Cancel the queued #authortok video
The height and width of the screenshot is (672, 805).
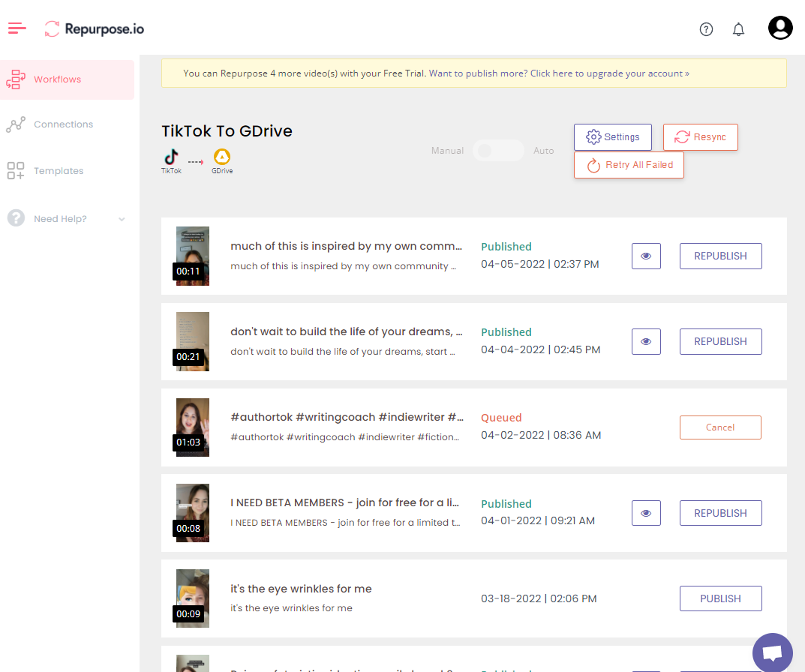(720, 427)
